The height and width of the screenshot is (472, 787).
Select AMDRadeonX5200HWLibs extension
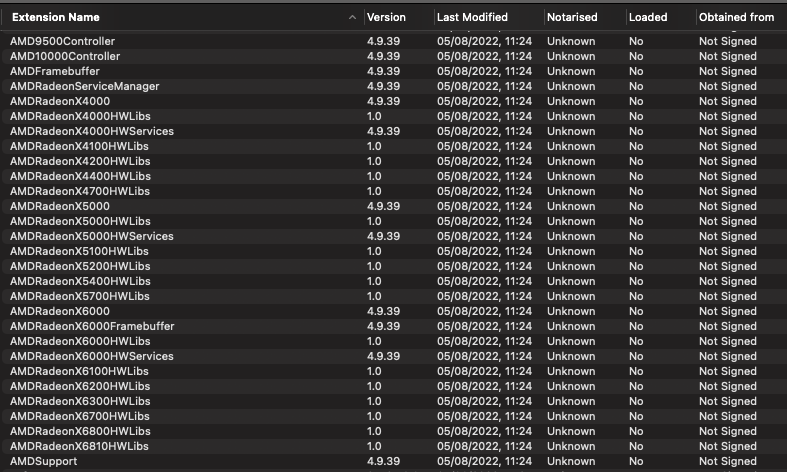coord(394,266)
